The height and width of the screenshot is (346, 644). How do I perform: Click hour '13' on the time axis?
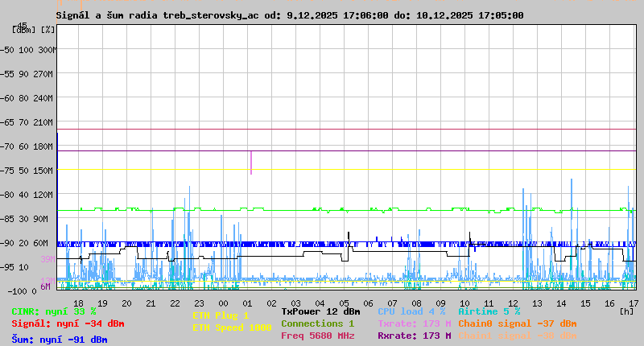(x=537, y=303)
